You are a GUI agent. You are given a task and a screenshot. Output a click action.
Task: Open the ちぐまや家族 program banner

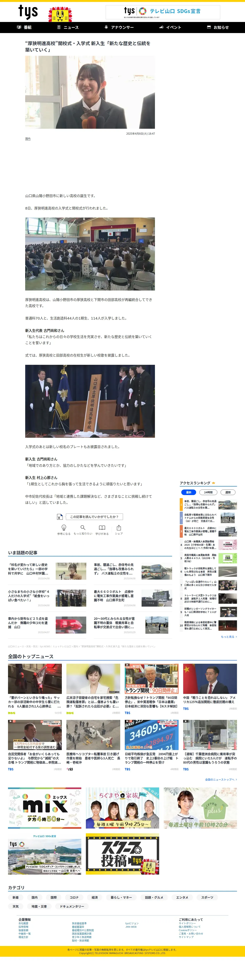(122, 808)
